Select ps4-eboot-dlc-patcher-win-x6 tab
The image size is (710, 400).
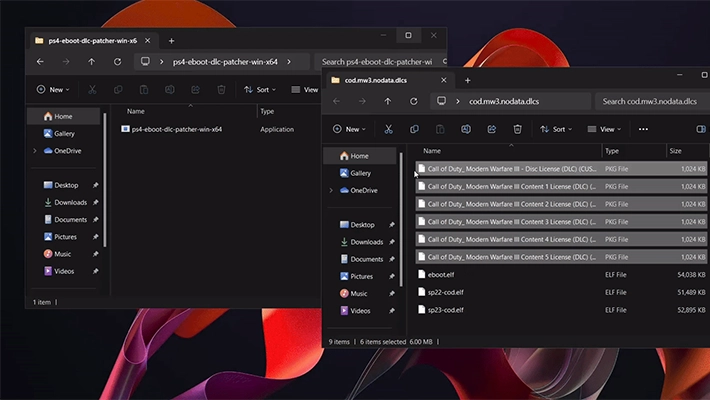point(92,41)
